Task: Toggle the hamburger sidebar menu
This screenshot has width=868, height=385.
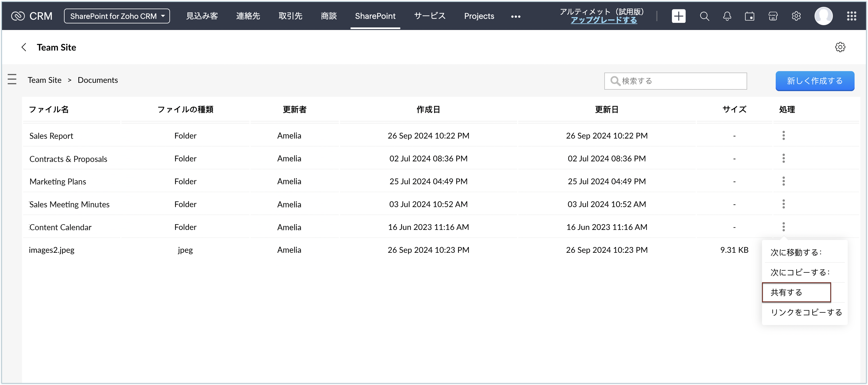Action: tap(12, 79)
